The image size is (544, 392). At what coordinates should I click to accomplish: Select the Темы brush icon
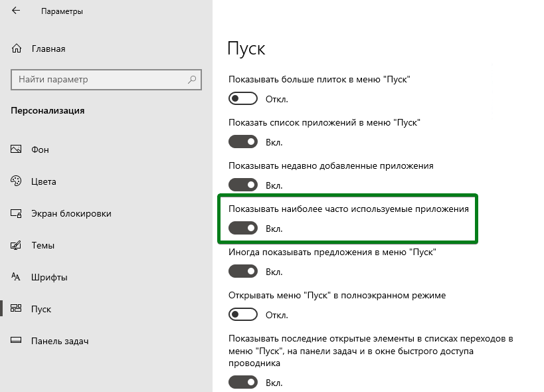coord(16,245)
